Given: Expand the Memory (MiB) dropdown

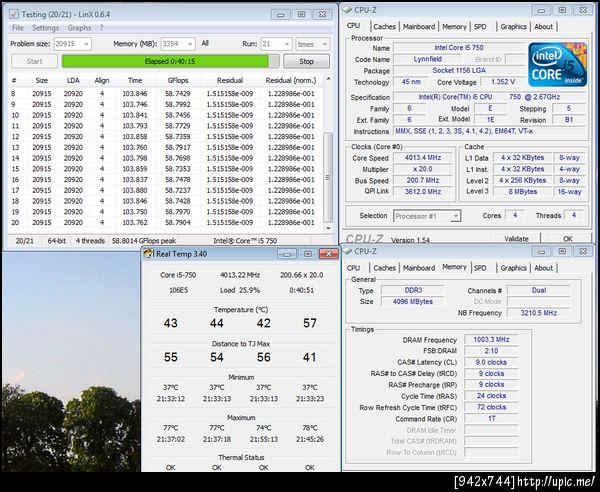Looking at the screenshot, I should [190, 44].
